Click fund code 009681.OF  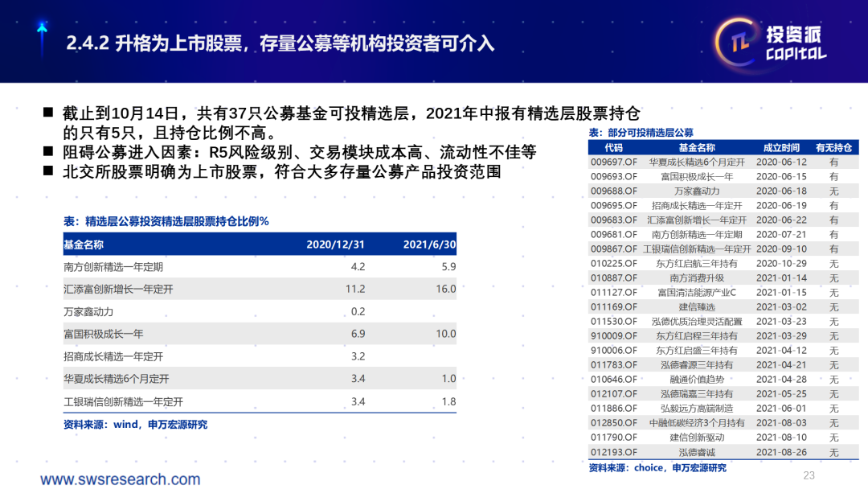click(x=613, y=235)
